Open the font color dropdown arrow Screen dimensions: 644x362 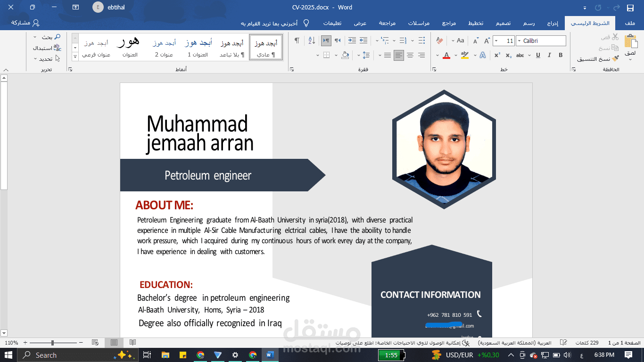coord(438,55)
